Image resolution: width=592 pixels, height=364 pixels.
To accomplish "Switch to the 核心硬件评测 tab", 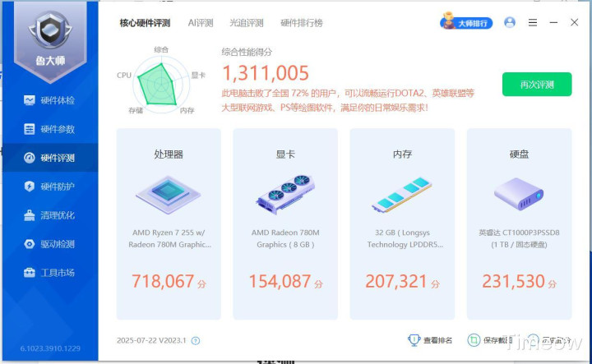I will click(x=145, y=23).
